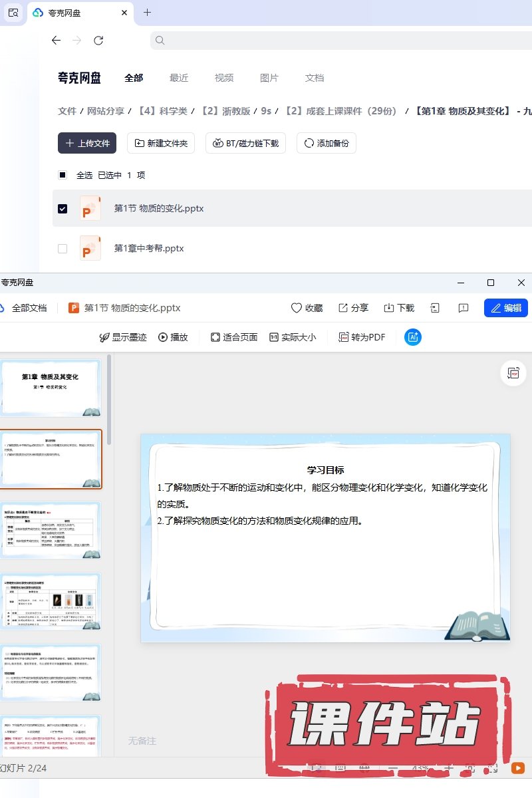Refresh the page in the browser toolbar
The height and width of the screenshot is (798, 532).
(98, 41)
